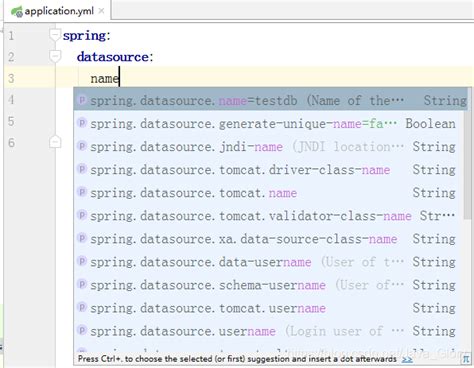The height and width of the screenshot is (368, 474).
Task: Click the property icon beside tomcat.driver-class-name
Action: coord(82,169)
